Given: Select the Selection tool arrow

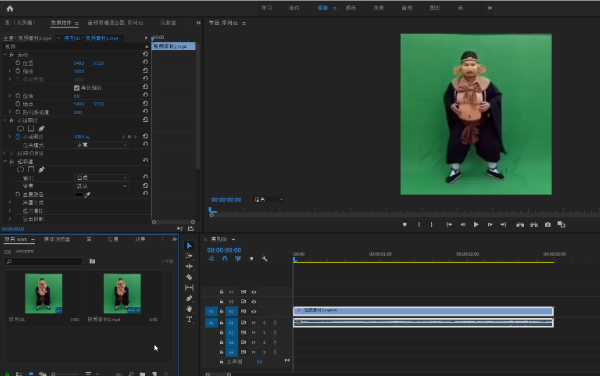Looking at the screenshot, I should 189,246.
